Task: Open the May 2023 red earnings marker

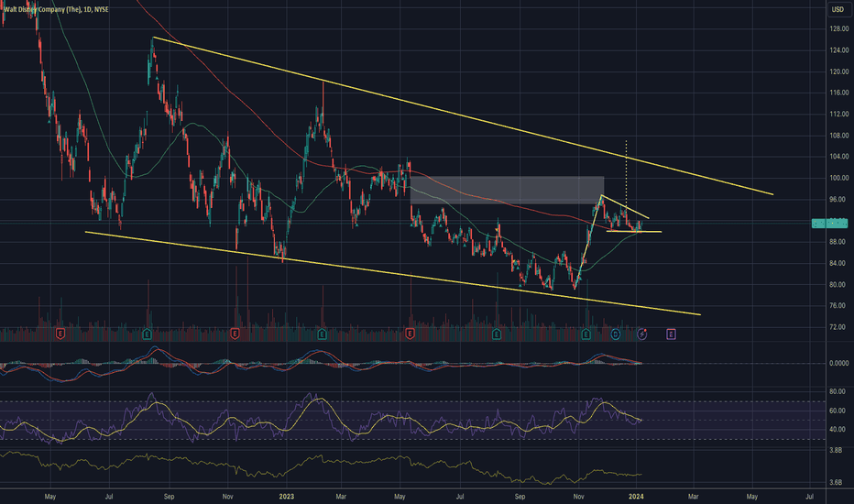Action: (x=410, y=334)
